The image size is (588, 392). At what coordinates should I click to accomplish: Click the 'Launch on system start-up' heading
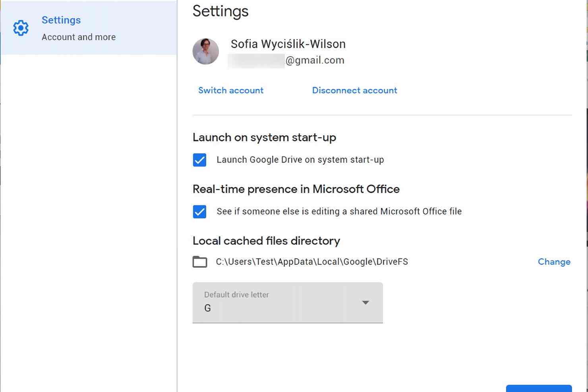264,137
